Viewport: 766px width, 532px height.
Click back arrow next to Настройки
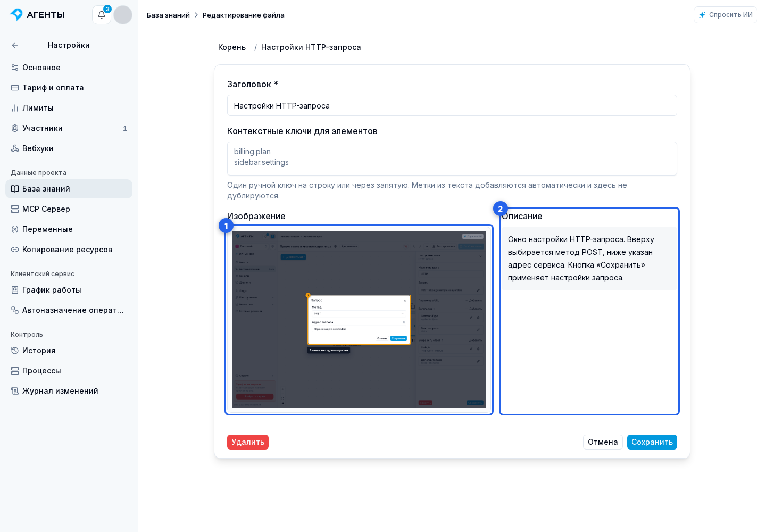pyautogui.click(x=15, y=45)
